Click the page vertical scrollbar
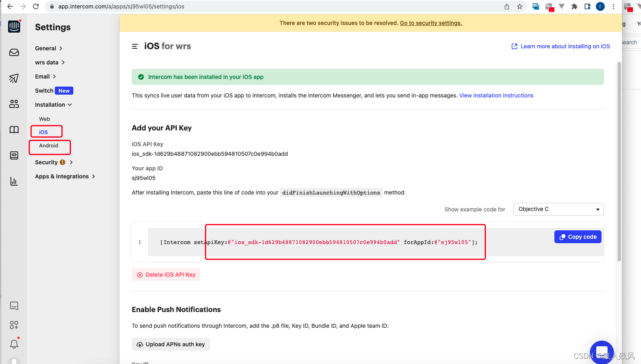 point(619,161)
